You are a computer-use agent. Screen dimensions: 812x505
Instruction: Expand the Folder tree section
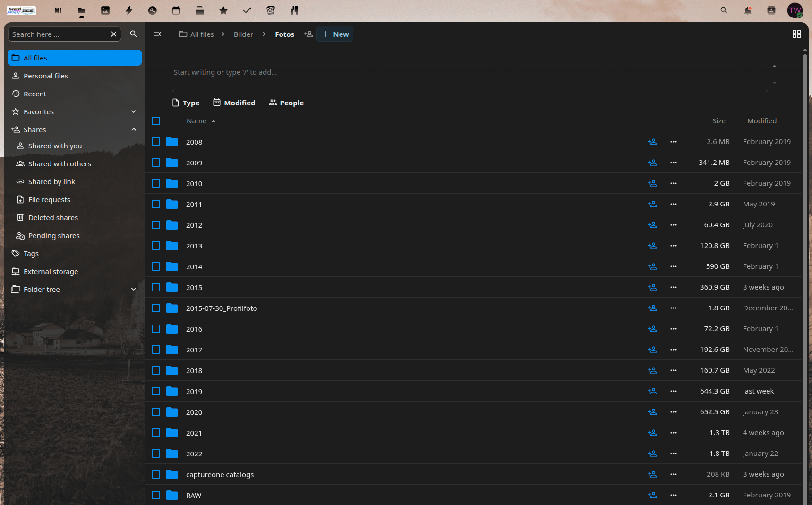click(134, 290)
